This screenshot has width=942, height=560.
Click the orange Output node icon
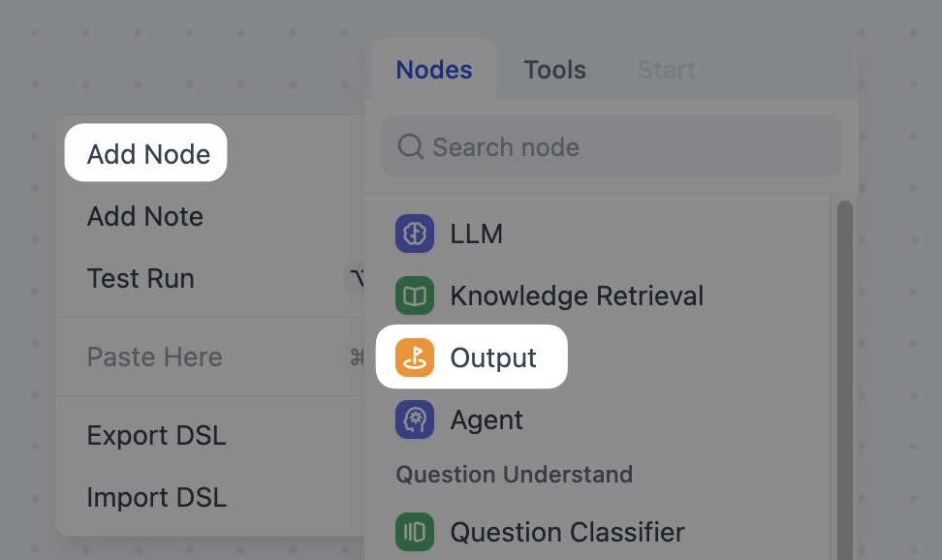[x=415, y=358]
